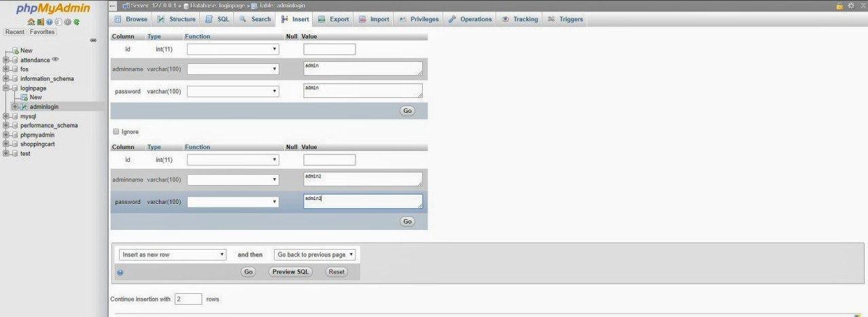Open the Export tab
This screenshot has width=868, height=317.
333,19
